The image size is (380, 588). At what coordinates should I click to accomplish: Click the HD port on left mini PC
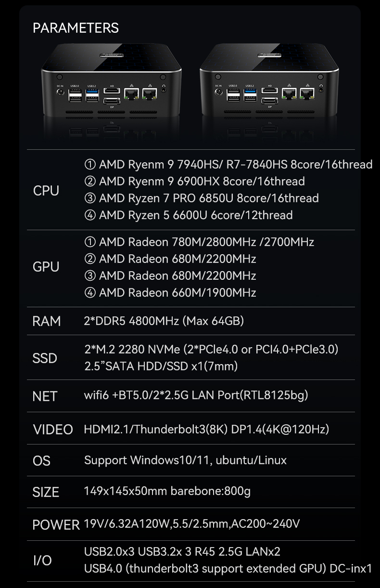pos(112,91)
